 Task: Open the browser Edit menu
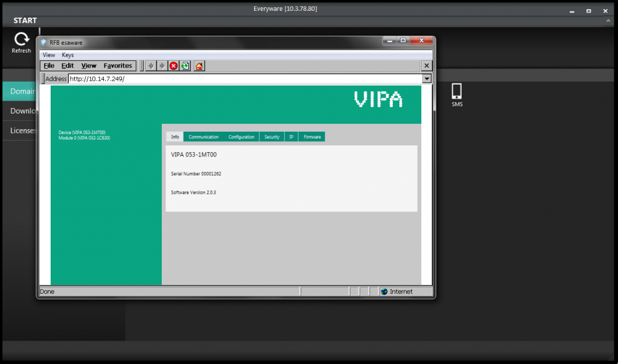pos(68,66)
